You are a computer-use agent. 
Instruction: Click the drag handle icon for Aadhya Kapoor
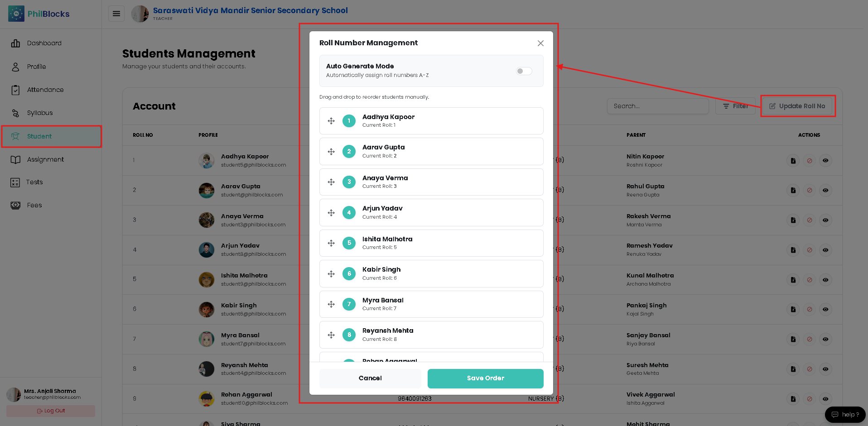331,121
